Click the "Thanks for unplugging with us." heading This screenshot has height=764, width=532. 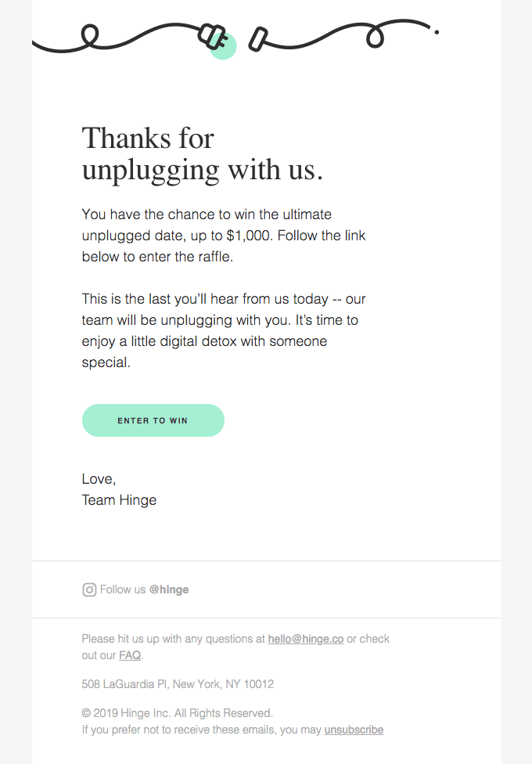[x=202, y=154]
